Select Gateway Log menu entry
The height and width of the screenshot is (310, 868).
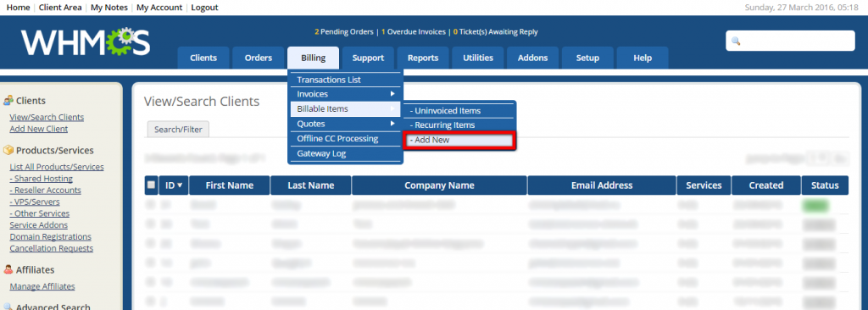click(x=346, y=153)
